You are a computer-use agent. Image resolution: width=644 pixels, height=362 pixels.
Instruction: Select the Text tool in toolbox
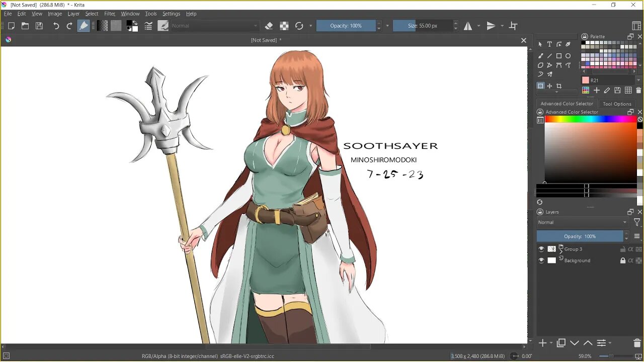coord(549,44)
